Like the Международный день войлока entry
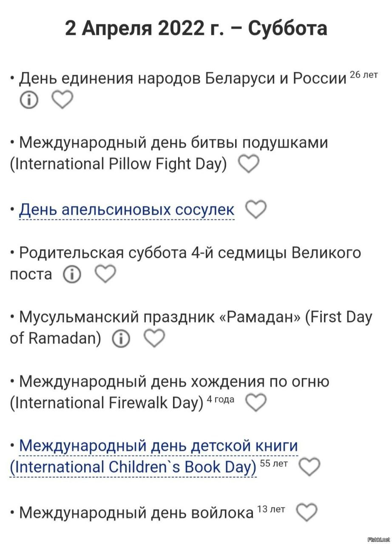392x544 pixels. click(306, 512)
